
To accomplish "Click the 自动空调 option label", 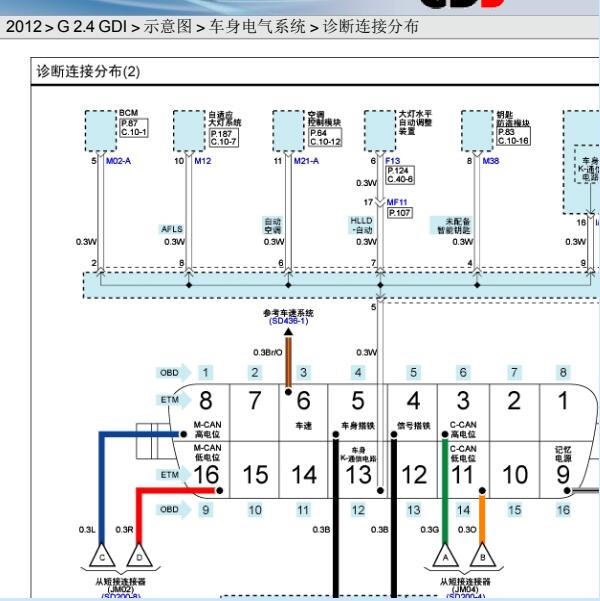I will [x=273, y=226].
